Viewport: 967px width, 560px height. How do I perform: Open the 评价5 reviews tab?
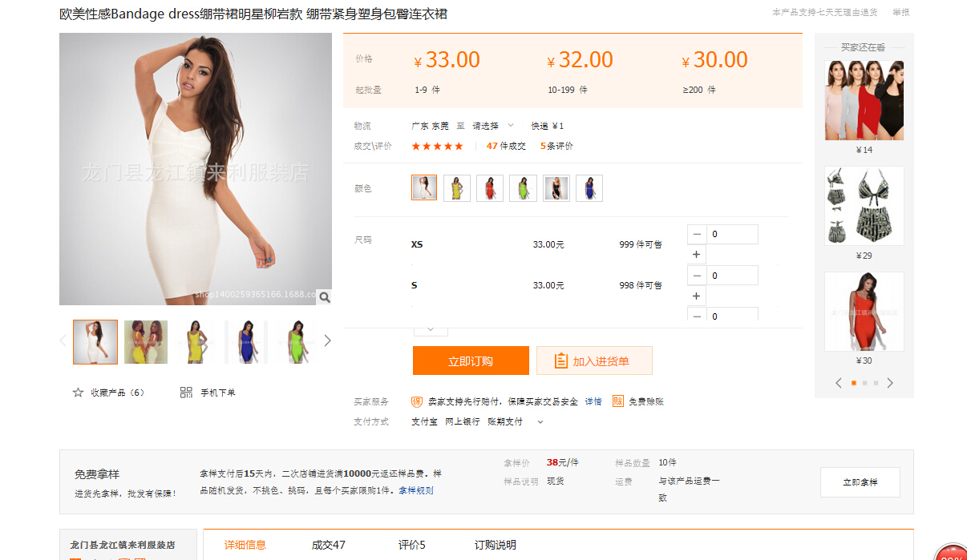click(x=411, y=545)
